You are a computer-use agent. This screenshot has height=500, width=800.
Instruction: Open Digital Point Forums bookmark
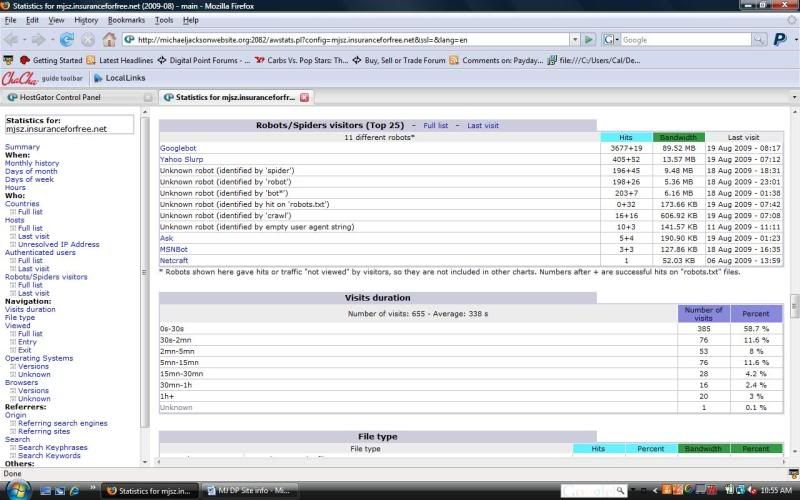pyautogui.click(x=204, y=60)
